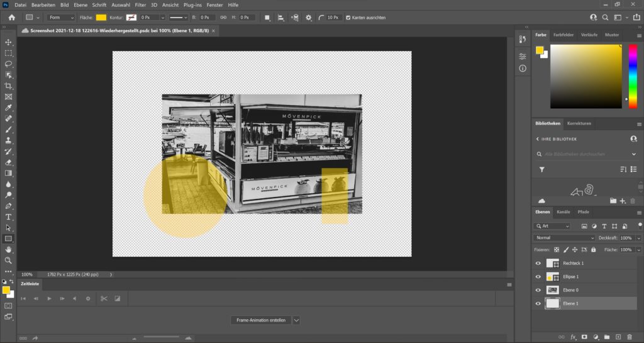The height and width of the screenshot is (343, 644).
Task: Expand the library search dropdown chevron
Action: [634, 154]
